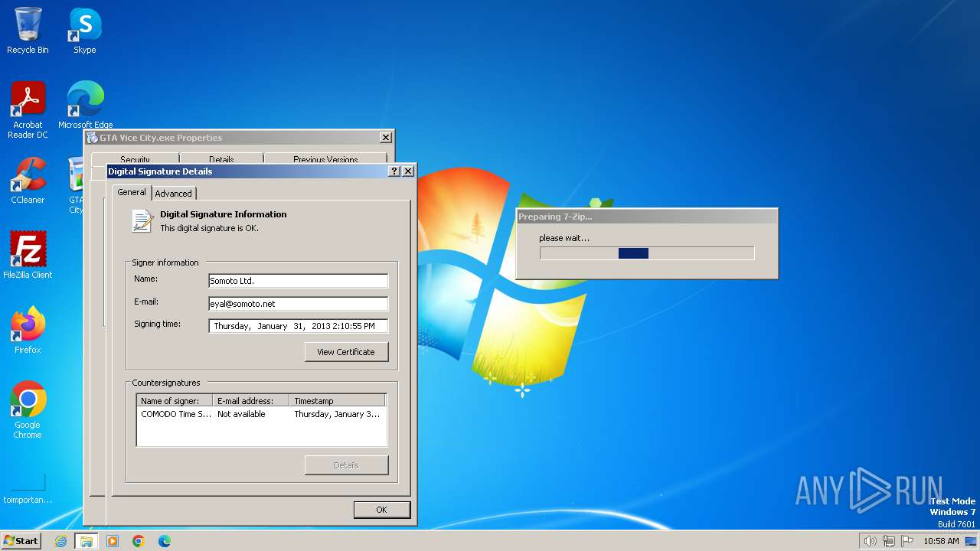Image resolution: width=980 pixels, height=551 pixels.
Task: Select the COMODO Time S... countersignature row
Action: coord(261,414)
